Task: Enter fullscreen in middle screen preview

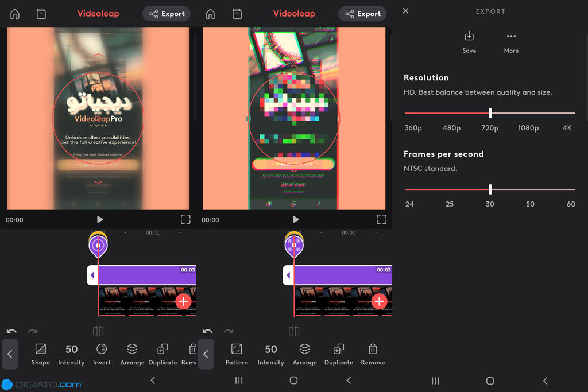Action: [381, 220]
